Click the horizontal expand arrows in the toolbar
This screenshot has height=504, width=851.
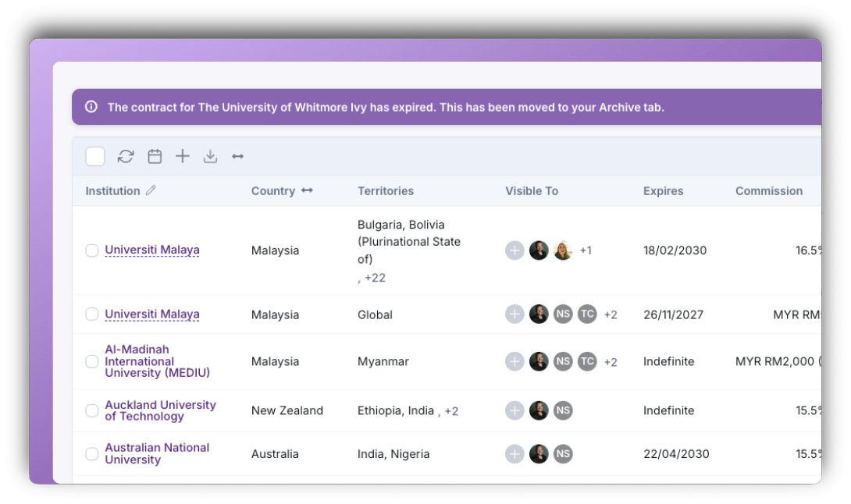click(237, 156)
